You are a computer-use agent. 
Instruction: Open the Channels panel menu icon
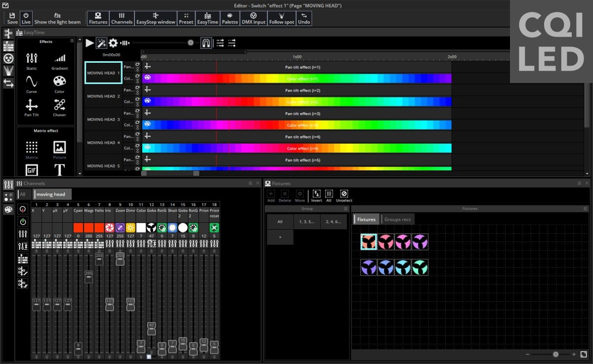[x=251, y=183]
